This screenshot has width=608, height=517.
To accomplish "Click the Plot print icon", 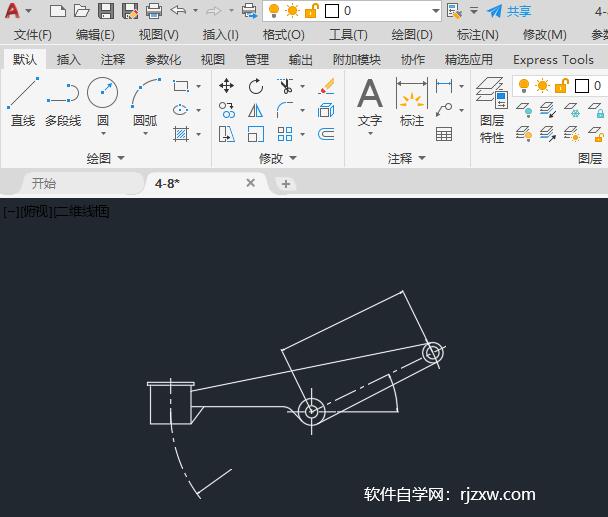I will click(154, 11).
